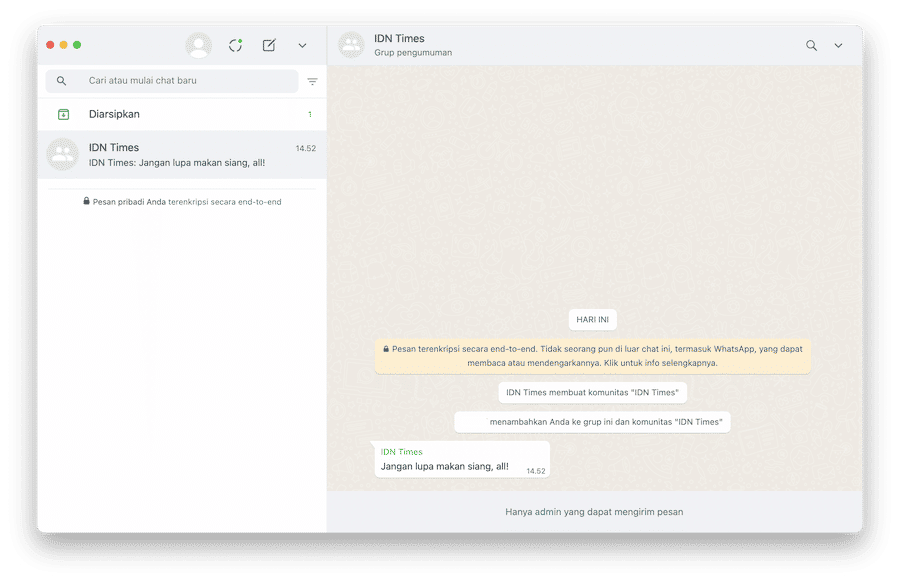Select the message bubble 'Jangan lupa makan siang, all!'
This screenshot has height=582, width=900.
click(462, 459)
